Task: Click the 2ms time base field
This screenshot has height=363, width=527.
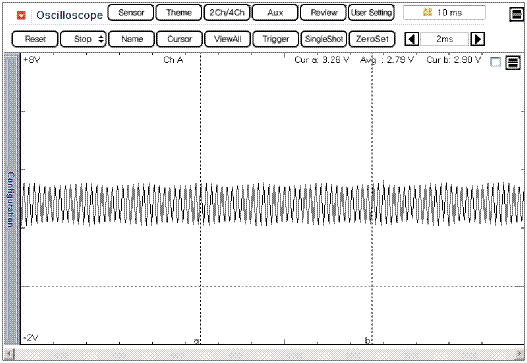Action: pyautogui.click(x=444, y=39)
